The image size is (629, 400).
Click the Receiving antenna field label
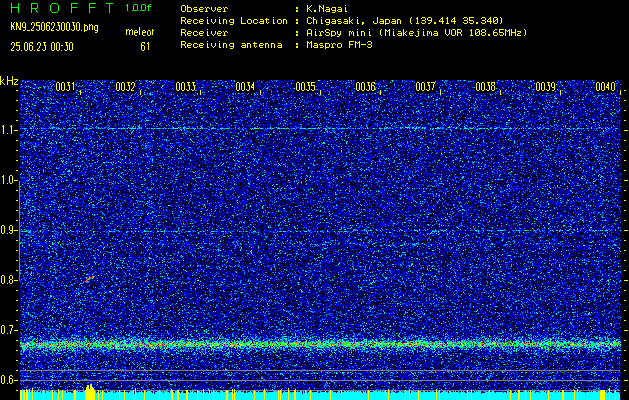click(231, 45)
